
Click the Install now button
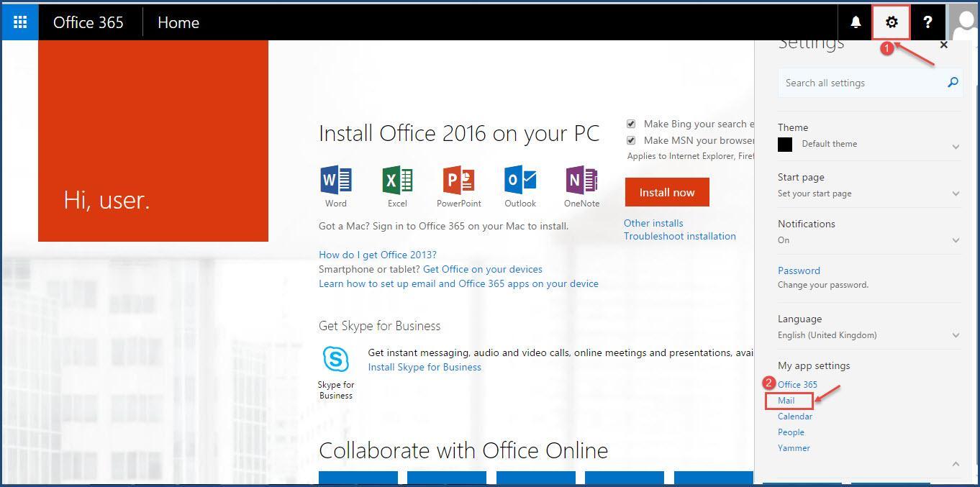(667, 192)
